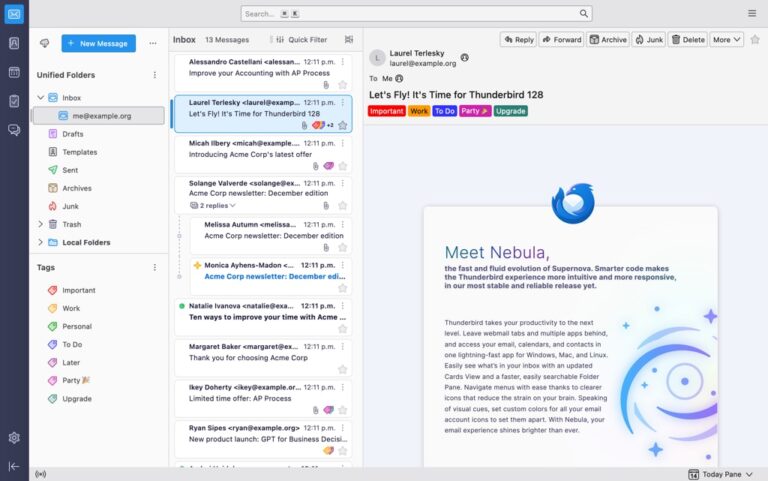Click the tag icon on the Ikey Doherty message
Image resolution: width=768 pixels, height=481 pixels.
tap(328, 409)
